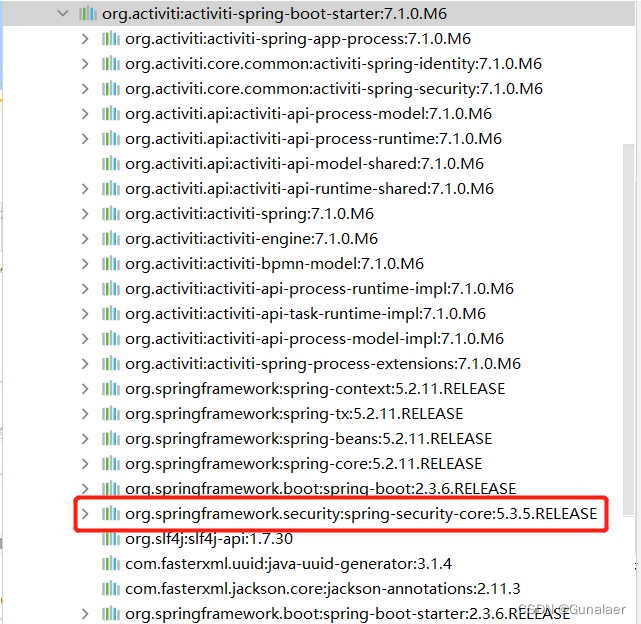Collapse the activiti-spring-boot-starter root node
Image resolution: width=641 pixels, height=624 pixels.
click(x=63, y=13)
